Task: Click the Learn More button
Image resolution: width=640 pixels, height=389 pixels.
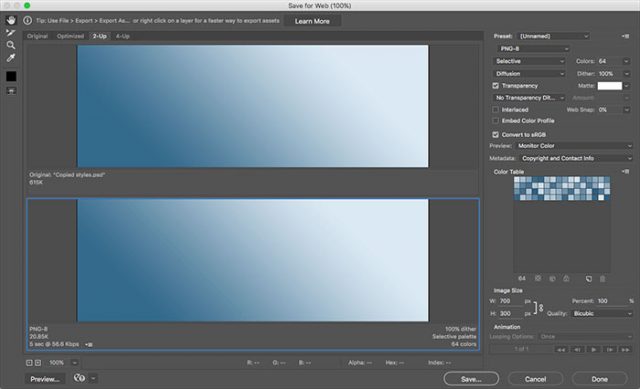Action: (x=312, y=21)
